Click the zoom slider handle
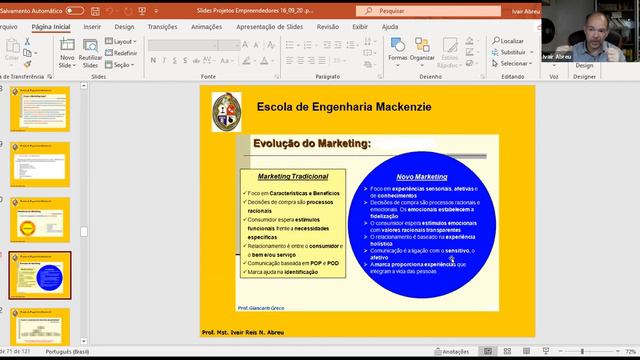640x360 pixels. tap(582, 351)
